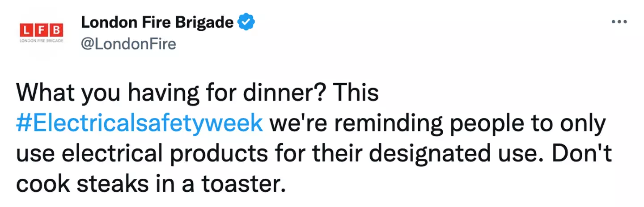The image size is (644, 207).
Task: Click small 'LONDON FIRE BRIGADE' caption under logo
Action: click(42, 41)
